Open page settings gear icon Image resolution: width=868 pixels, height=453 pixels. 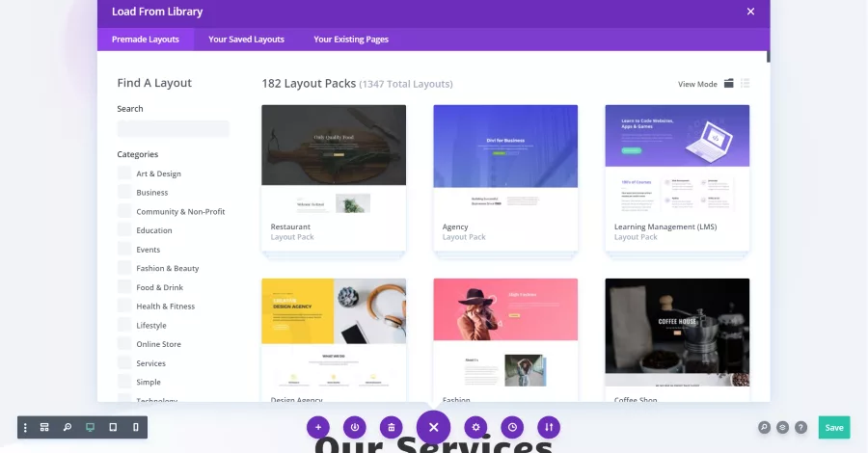tap(475, 427)
